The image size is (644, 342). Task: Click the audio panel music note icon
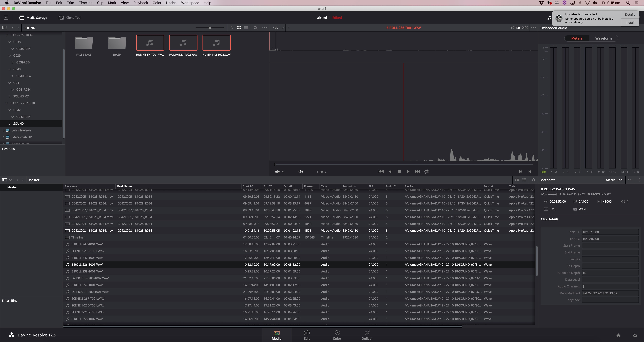(x=549, y=18)
